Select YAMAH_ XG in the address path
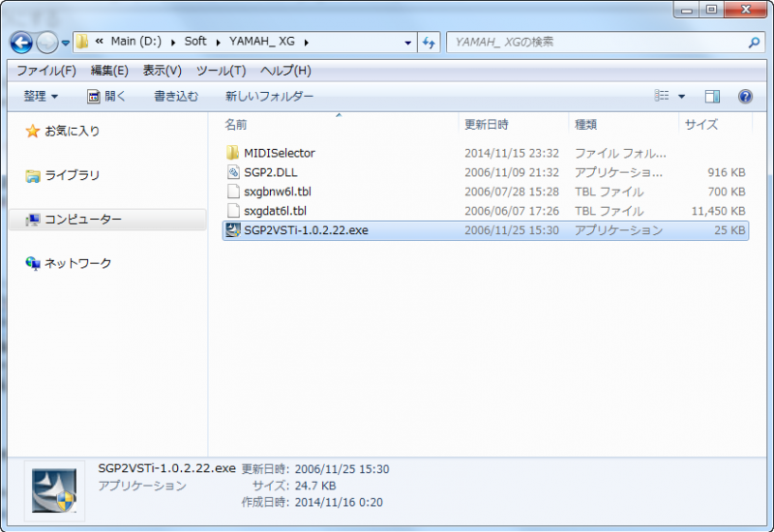Image resolution: width=774 pixels, height=532 pixels. pos(262,42)
